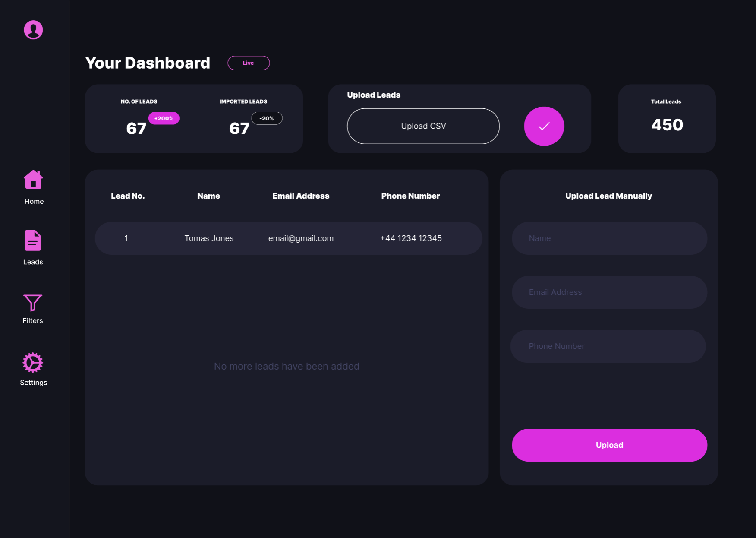Select the Phone Number input field

[608, 346]
